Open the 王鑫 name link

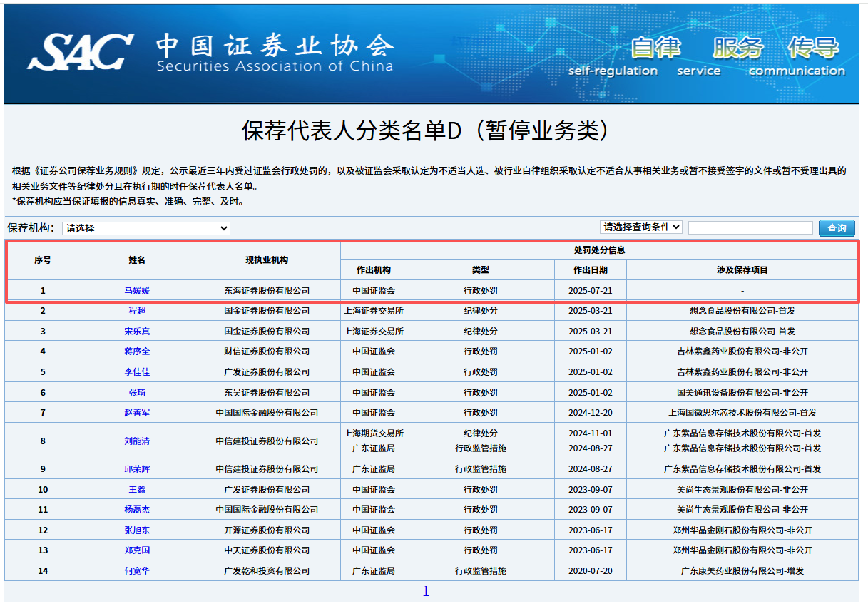click(x=137, y=490)
